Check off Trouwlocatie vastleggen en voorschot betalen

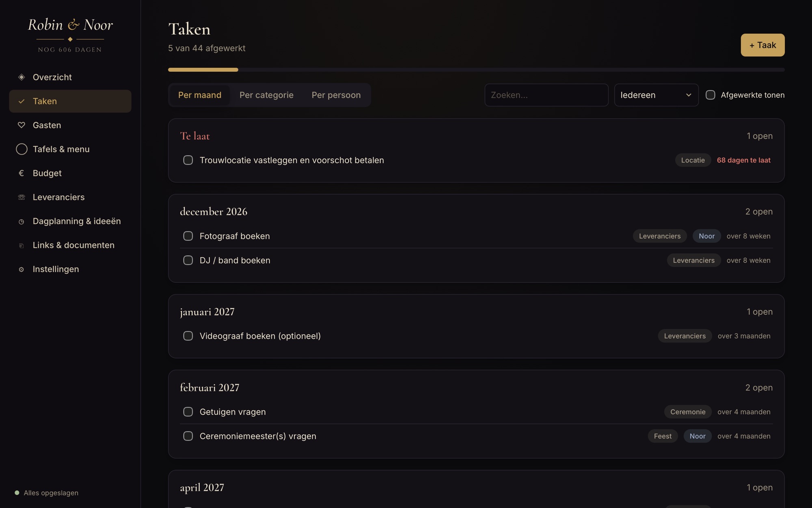pos(188,160)
